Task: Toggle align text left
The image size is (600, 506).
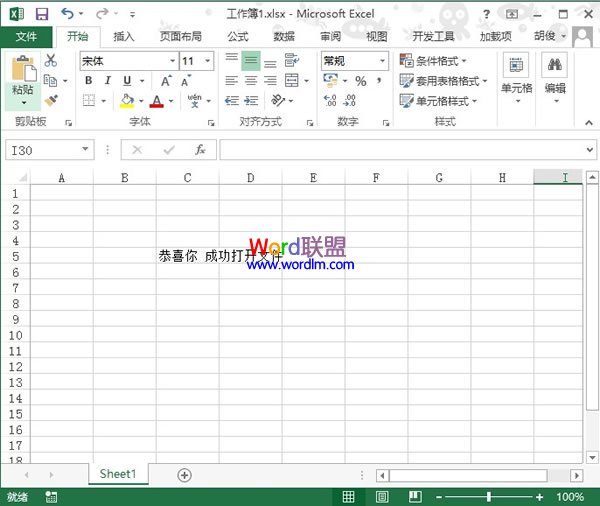Action: [232, 80]
